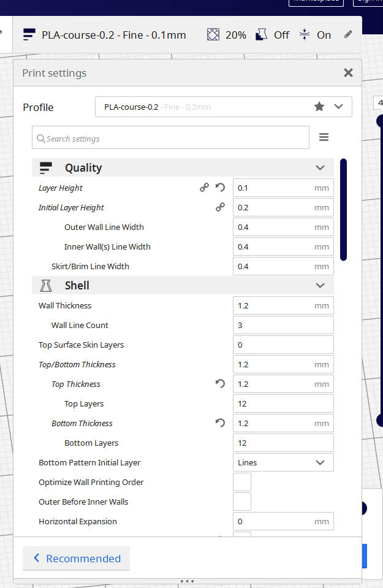Click the Horizontal Expansion value field
383x588 pixels.
[x=273, y=521]
